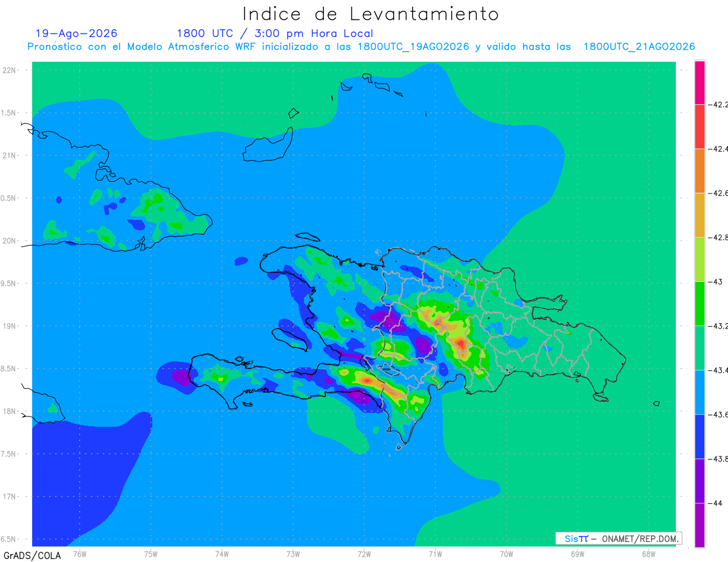The image size is (728, 562).
Task: Click the '22N' latitude label
Action: tap(10, 70)
